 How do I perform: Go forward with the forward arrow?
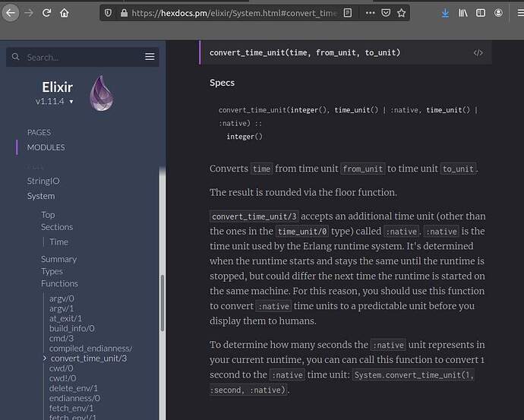[x=29, y=13]
